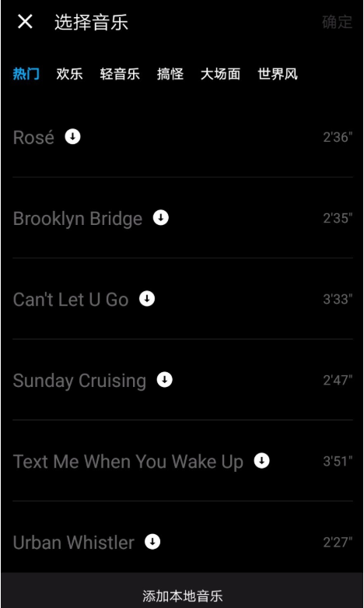364x608 pixels.
Task: Open the 世界风 category tab
Action: (278, 74)
